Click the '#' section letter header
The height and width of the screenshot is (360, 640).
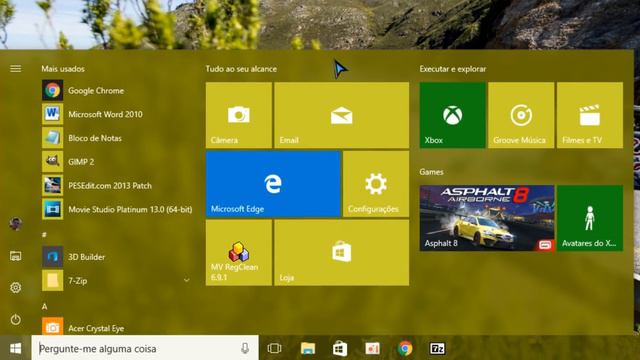coord(44,235)
